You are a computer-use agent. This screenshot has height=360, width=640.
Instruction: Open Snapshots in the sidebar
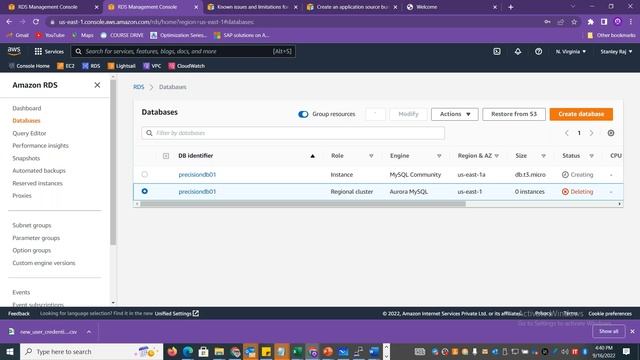[x=26, y=158]
